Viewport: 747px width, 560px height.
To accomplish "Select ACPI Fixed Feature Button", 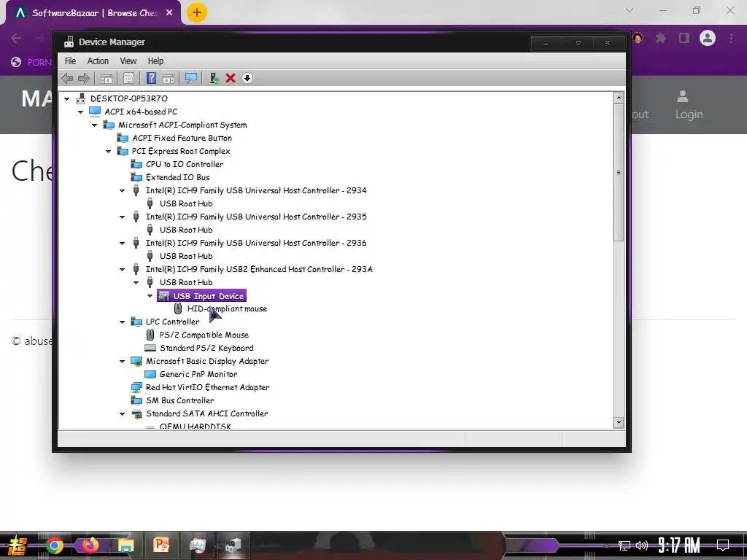I will [182, 138].
